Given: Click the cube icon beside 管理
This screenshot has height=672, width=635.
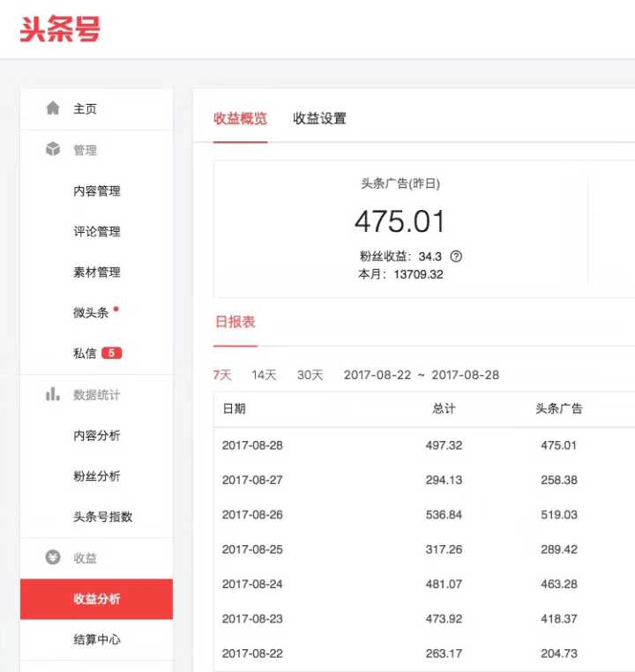Looking at the screenshot, I should coord(53,149).
